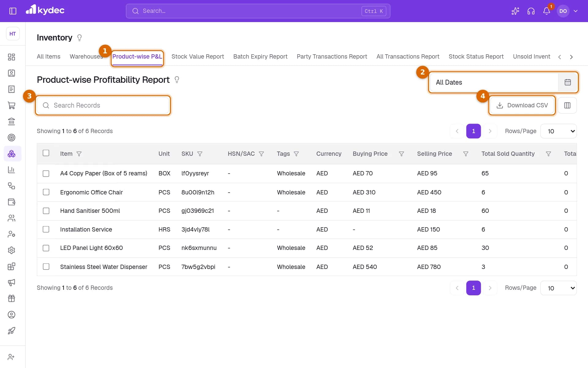This screenshot has height=368, width=588.
Task: Open the top Rows/Page dropdown
Action: pos(559,131)
